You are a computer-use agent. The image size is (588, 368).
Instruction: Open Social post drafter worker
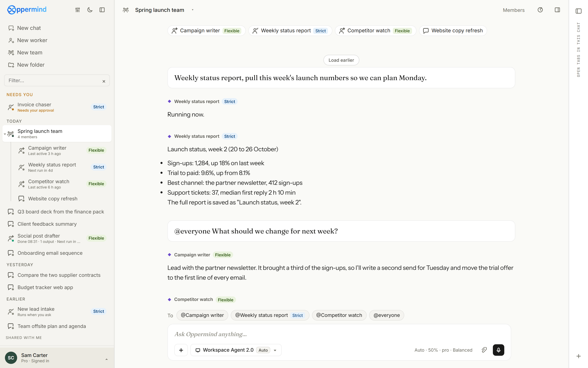click(57, 238)
